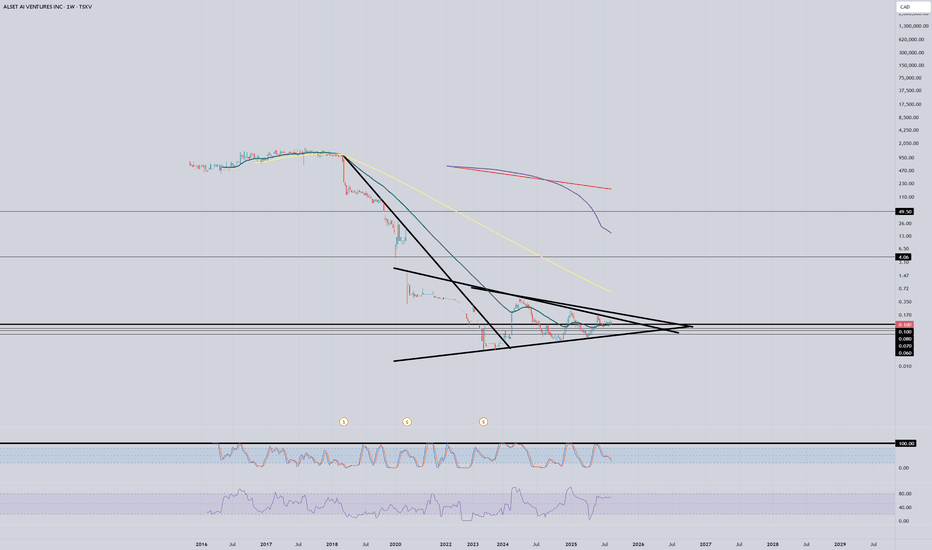
Task: Click the 2025 label on the time axis
Action: point(571,544)
